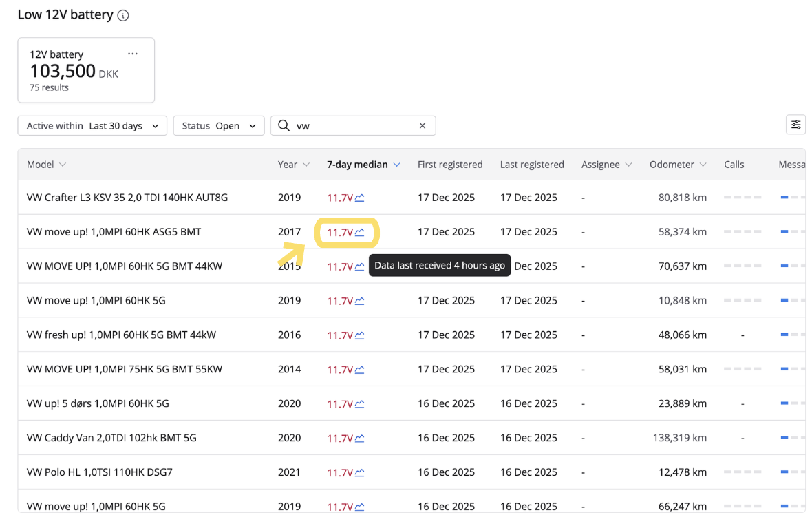Open voltage trend chart for 2017 VW move up!
The width and height of the screenshot is (812, 526).
point(359,232)
